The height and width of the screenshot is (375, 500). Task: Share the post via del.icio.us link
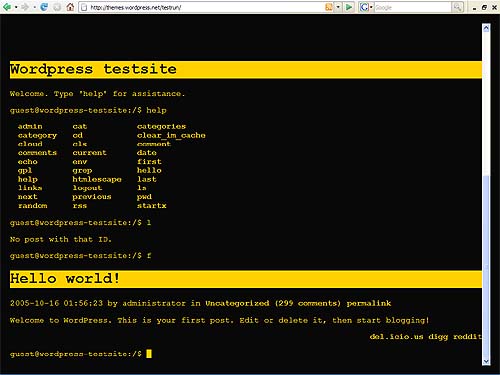pos(396,337)
